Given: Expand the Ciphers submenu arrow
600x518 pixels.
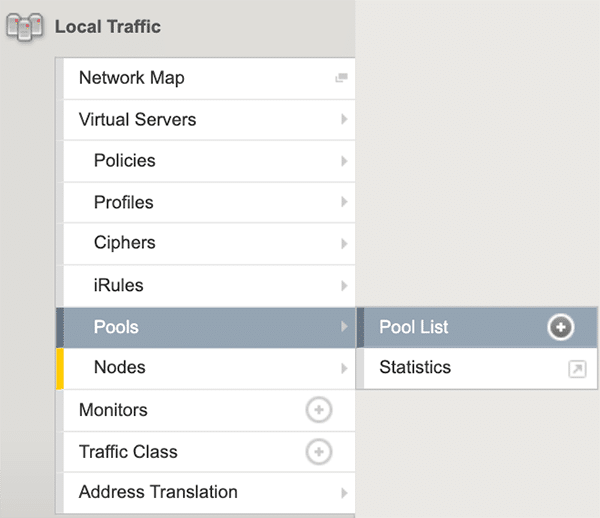Looking at the screenshot, I should (343, 244).
